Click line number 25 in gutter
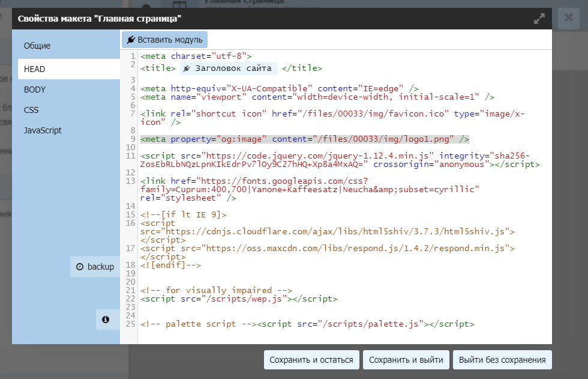 point(131,324)
